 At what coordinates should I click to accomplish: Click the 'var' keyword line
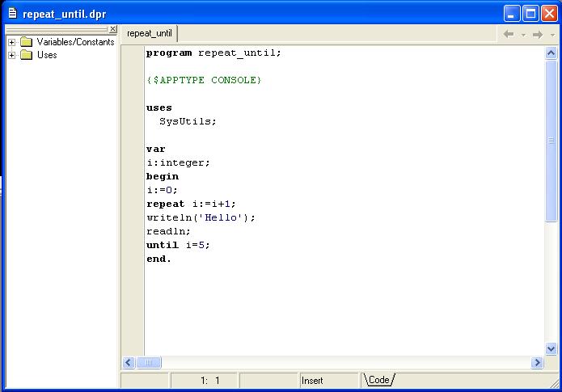pyautogui.click(x=155, y=149)
